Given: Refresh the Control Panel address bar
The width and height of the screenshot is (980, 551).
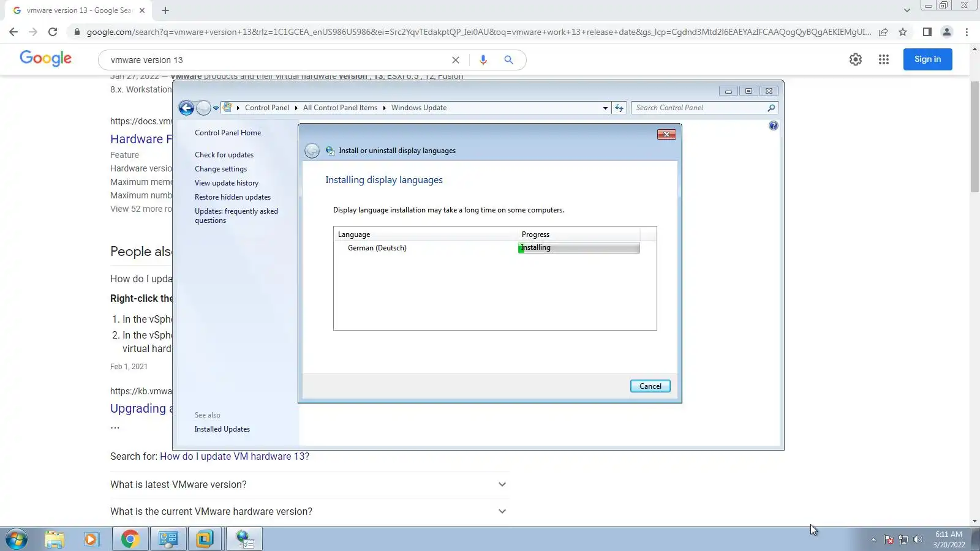Looking at the screenshot, I should click(x=619, y=108).
